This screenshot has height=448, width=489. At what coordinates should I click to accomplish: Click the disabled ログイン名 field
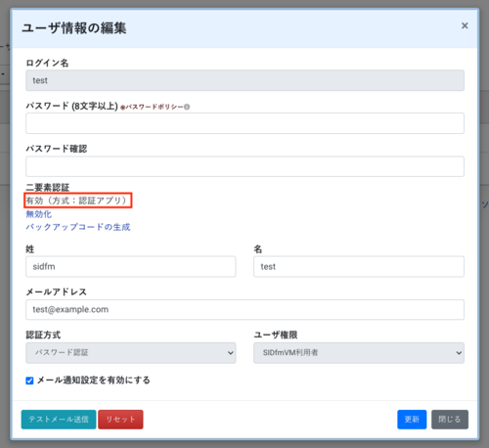pos(244,80)
